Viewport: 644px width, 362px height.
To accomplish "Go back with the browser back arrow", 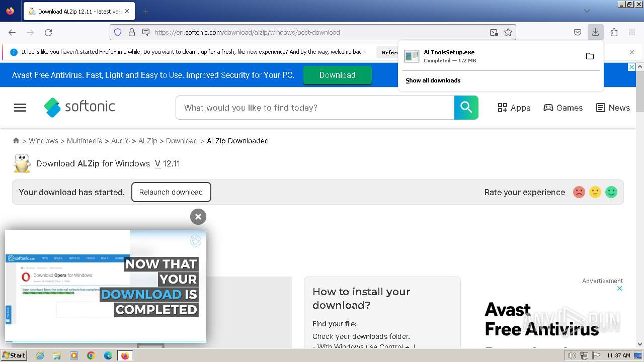I will coord(12,32).
